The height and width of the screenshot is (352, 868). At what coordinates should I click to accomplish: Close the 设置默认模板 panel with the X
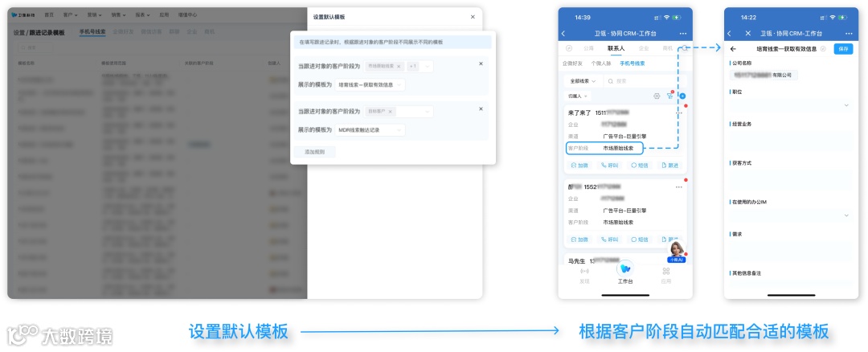pos(473,17)
